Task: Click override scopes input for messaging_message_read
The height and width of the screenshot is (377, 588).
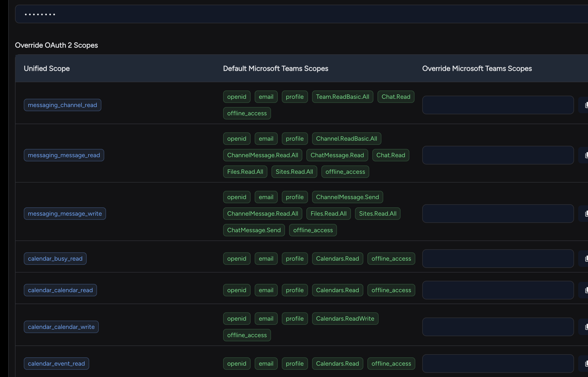Action: coord(498,155)
